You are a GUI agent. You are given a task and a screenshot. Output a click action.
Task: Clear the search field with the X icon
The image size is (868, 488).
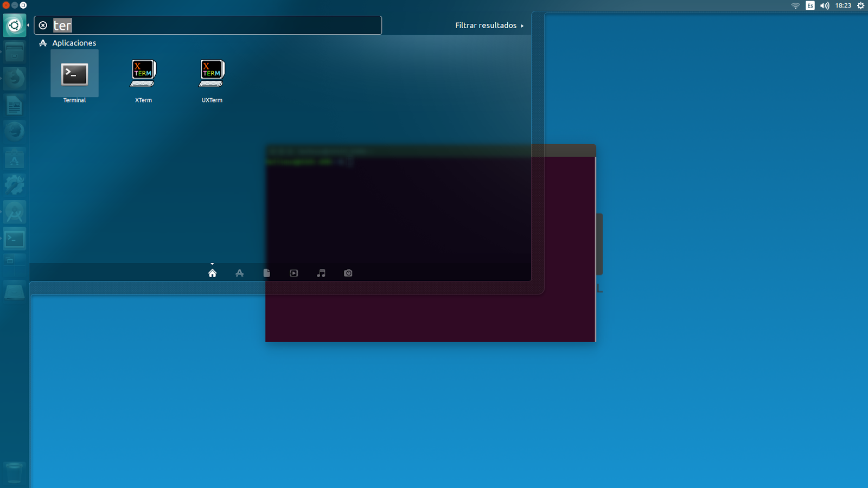click(43, 25)
